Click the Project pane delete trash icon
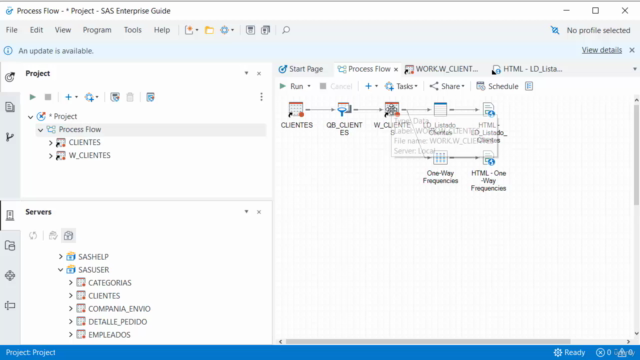Screen dimensions: 640x360 click(x=130, y=97)
